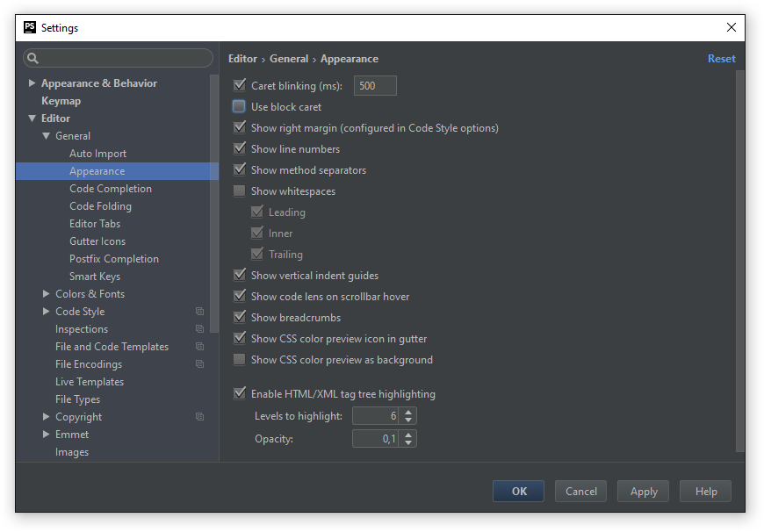Click the project-level icon beside Inspections
764x532 pixels.
199,329
